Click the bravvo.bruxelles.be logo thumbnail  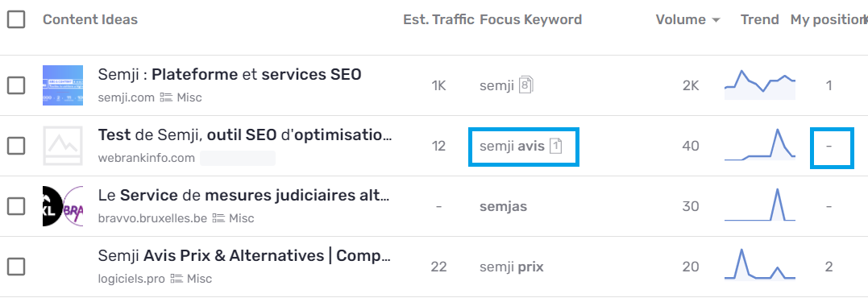pyautogui.click(x=63, y=206)
